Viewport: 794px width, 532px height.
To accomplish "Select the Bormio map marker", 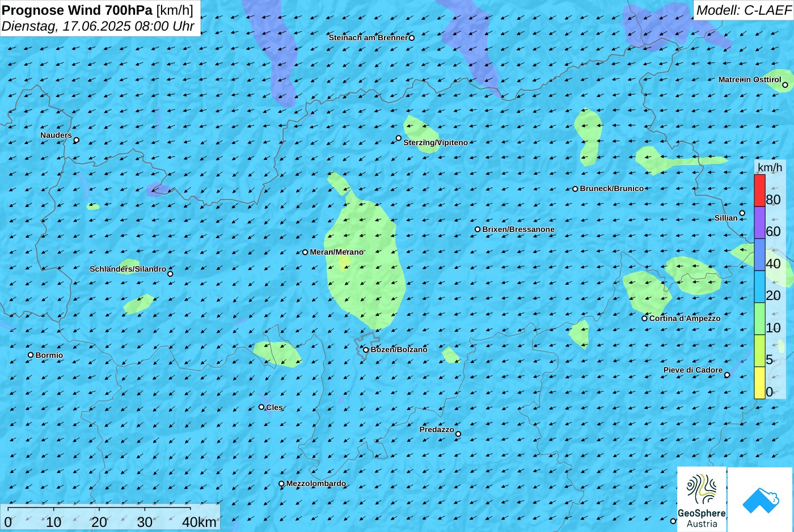I will [x=31, y=355].
